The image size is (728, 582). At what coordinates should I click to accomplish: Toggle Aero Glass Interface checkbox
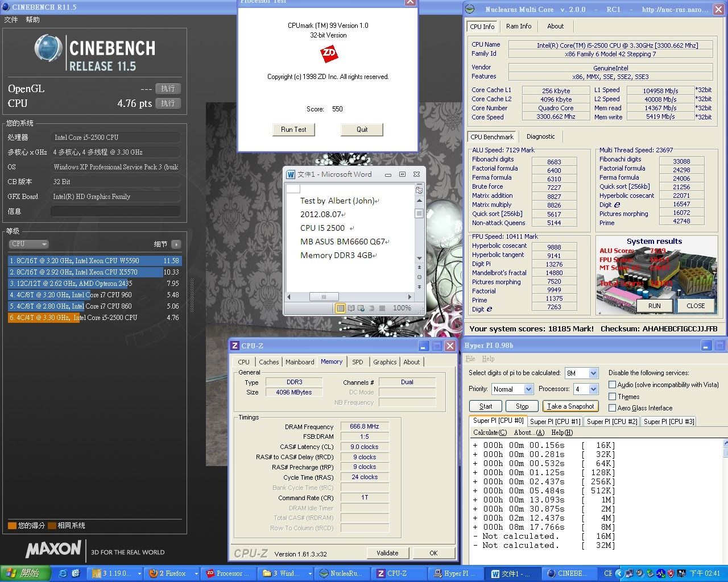click(x=613, y=408)
